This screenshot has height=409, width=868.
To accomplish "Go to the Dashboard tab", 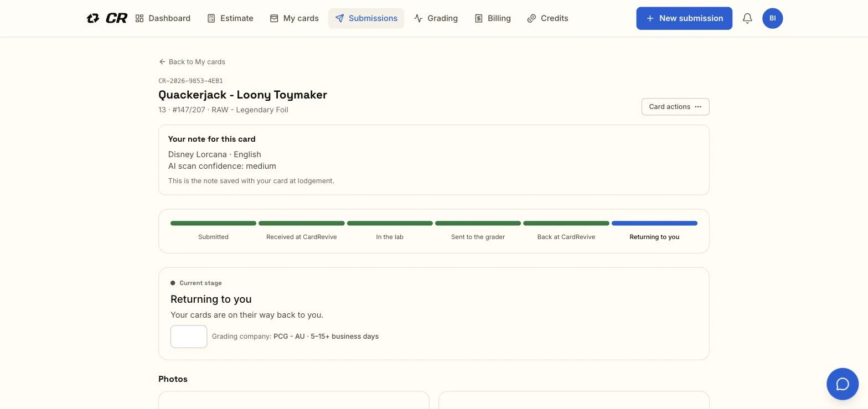I will click(x=163, y=18).
